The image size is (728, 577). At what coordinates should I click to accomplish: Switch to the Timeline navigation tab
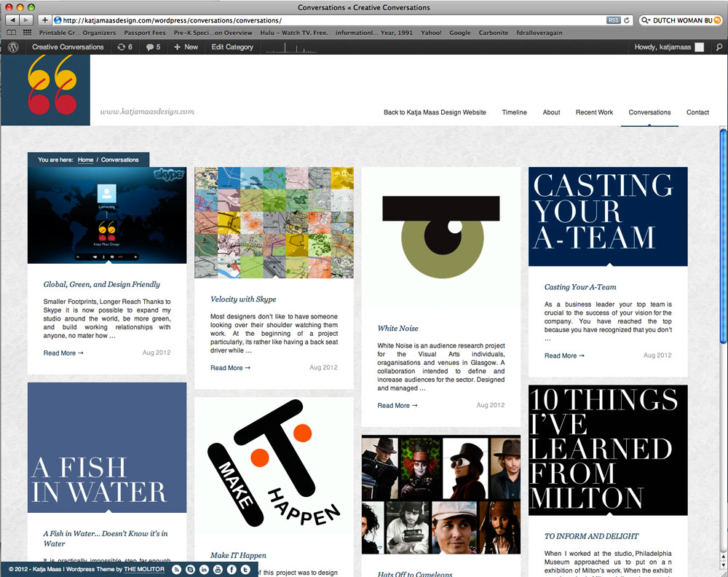click(x=515, y=112)
